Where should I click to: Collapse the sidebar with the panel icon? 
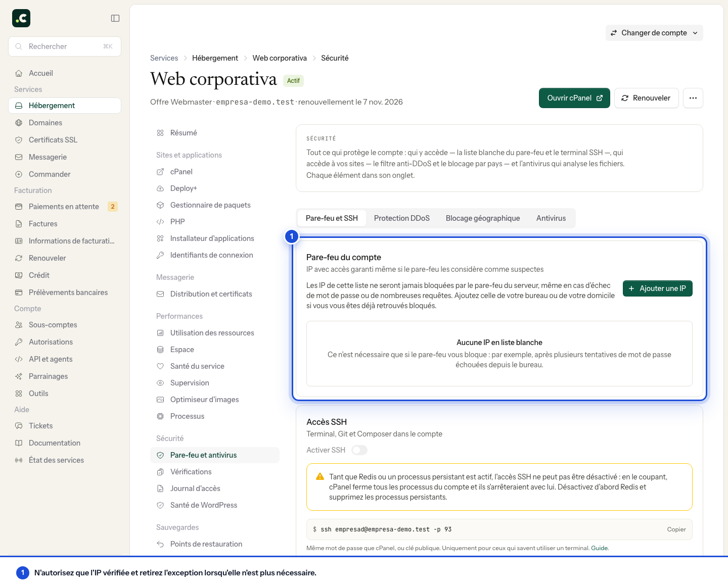pyautogui.click(x=115, y=18)
